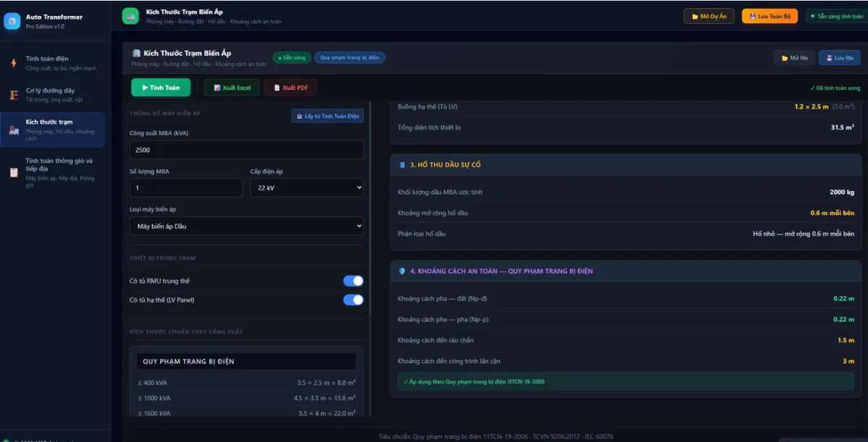
Task: Click the Phân loại hố dầu row
Action: tap(626, 234)
